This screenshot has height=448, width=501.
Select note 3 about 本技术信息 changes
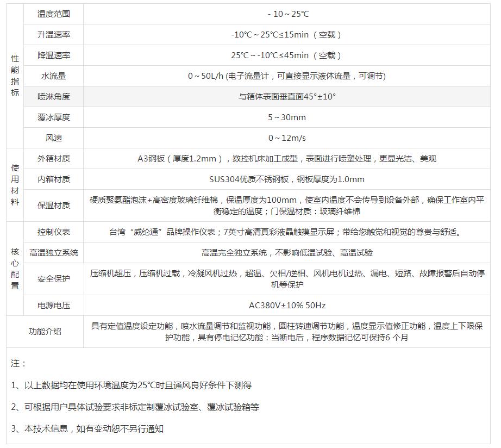tap(87, 429)
